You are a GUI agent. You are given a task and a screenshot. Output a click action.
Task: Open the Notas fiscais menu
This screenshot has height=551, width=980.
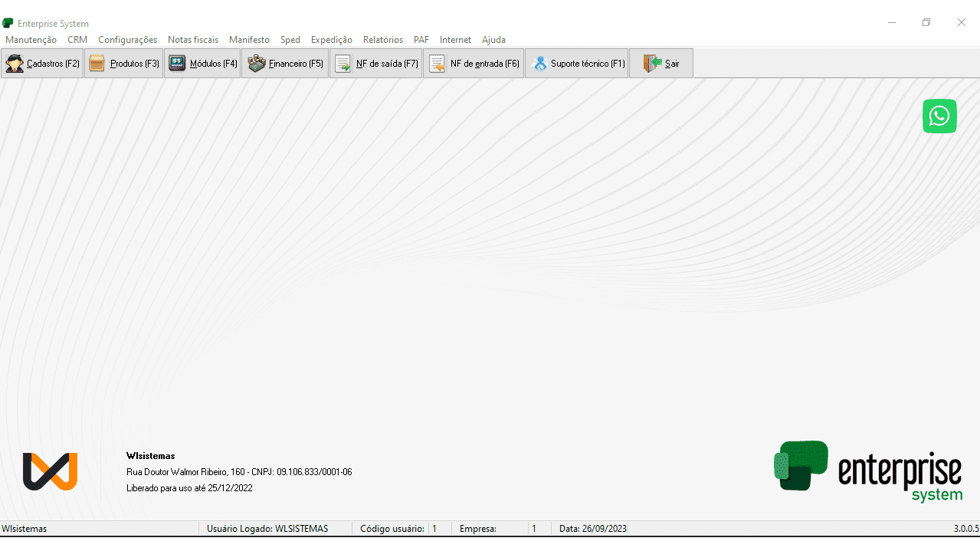click(x=193, y=40)
